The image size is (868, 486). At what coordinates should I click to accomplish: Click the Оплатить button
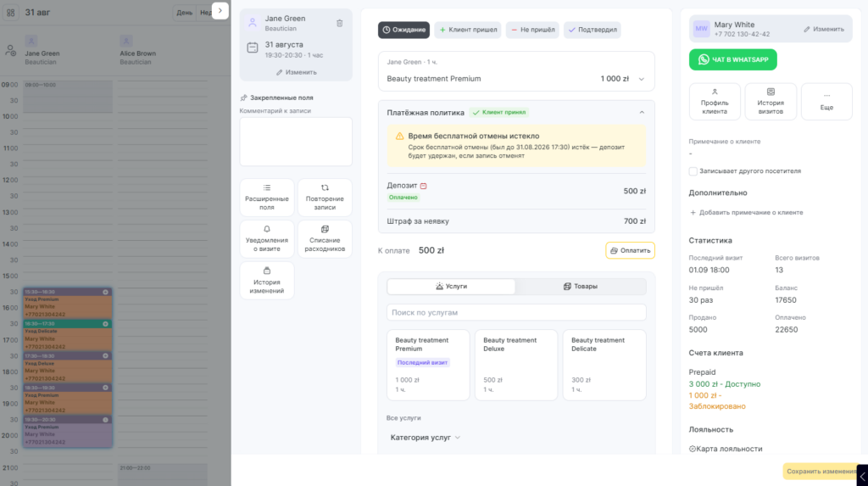pos(630,250)
